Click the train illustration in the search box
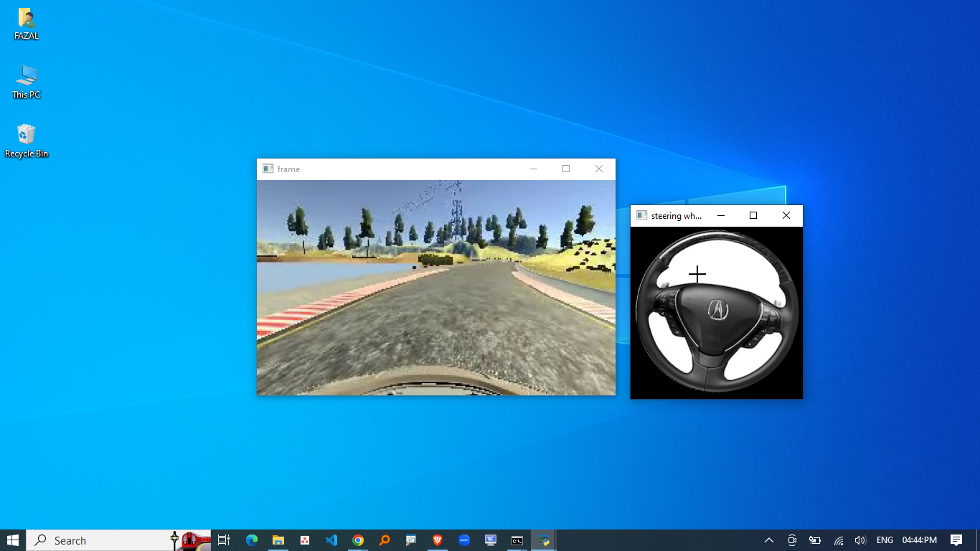 tap(190, 540)
